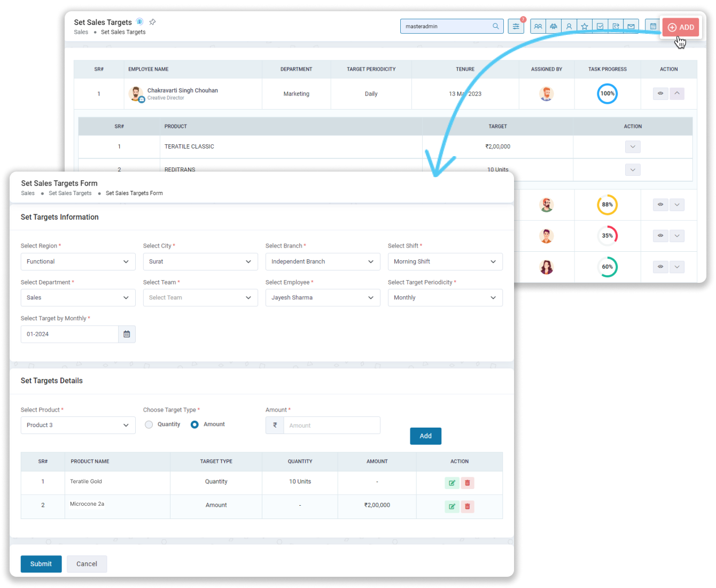Viewport: 716px width, 588px height.
Task: Expand the Select Team dropdown
Action: [x=200, y=298]
